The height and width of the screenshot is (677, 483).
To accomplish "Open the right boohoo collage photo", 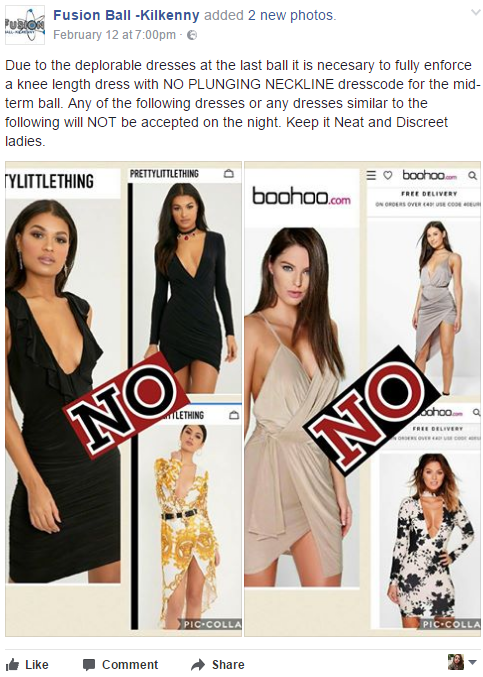I will point(363,399).
